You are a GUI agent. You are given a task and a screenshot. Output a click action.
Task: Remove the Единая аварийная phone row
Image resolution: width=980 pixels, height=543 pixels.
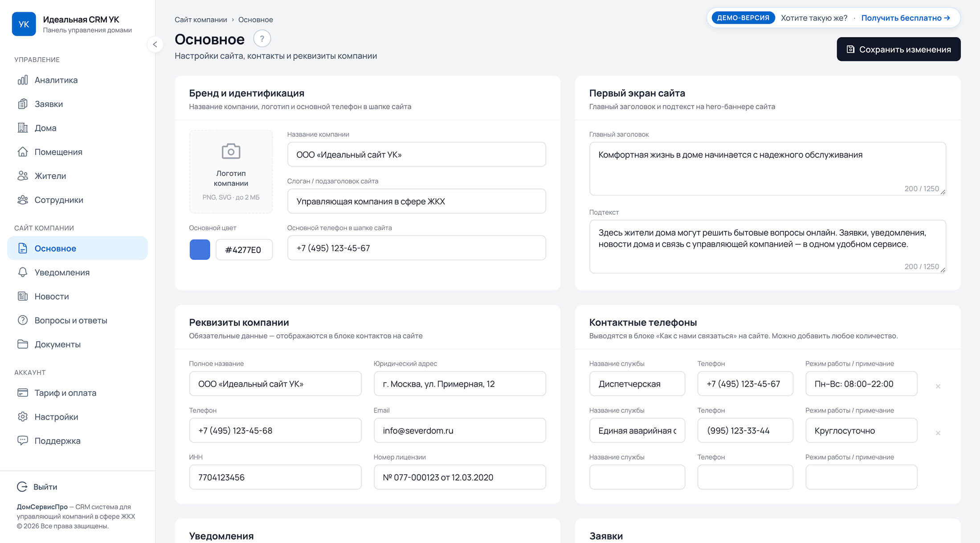click(x=938, y=433)
